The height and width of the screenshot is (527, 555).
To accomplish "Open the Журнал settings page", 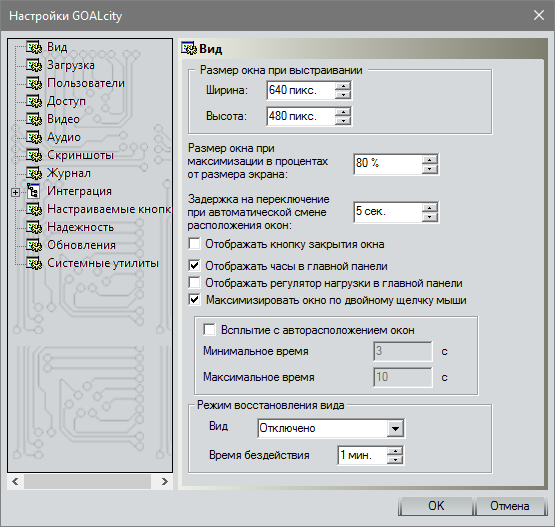I will [69, 173].
